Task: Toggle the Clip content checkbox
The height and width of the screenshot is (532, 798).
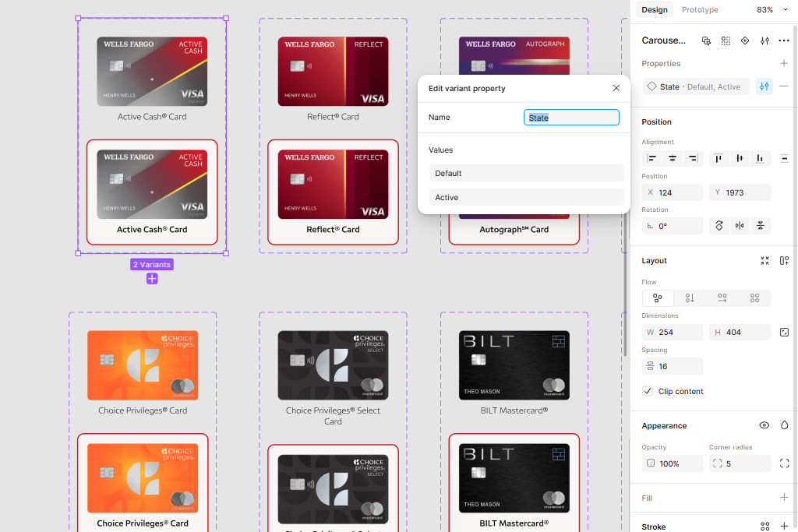Action: [x=648, y=391]
